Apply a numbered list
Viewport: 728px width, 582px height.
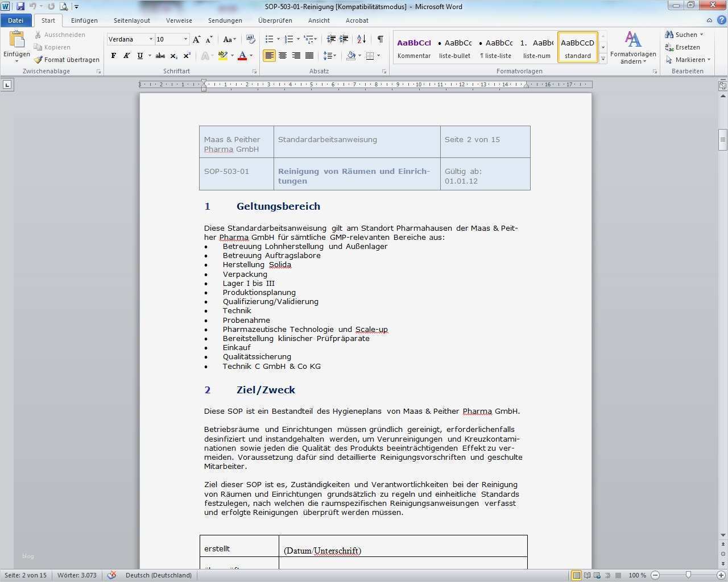pyautogui.click(x=288, y=39)
